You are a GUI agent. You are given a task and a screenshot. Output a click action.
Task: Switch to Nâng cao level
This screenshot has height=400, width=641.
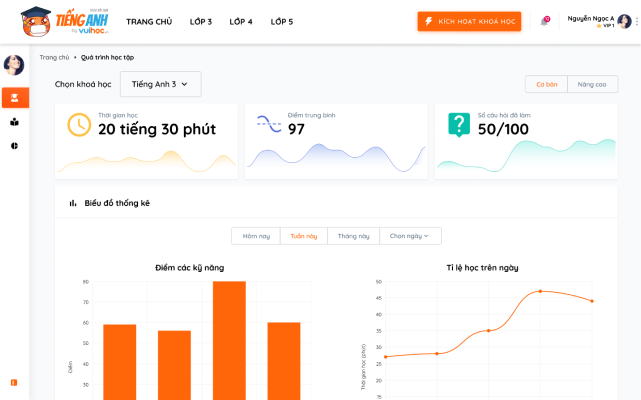click(x=592, y=84)
